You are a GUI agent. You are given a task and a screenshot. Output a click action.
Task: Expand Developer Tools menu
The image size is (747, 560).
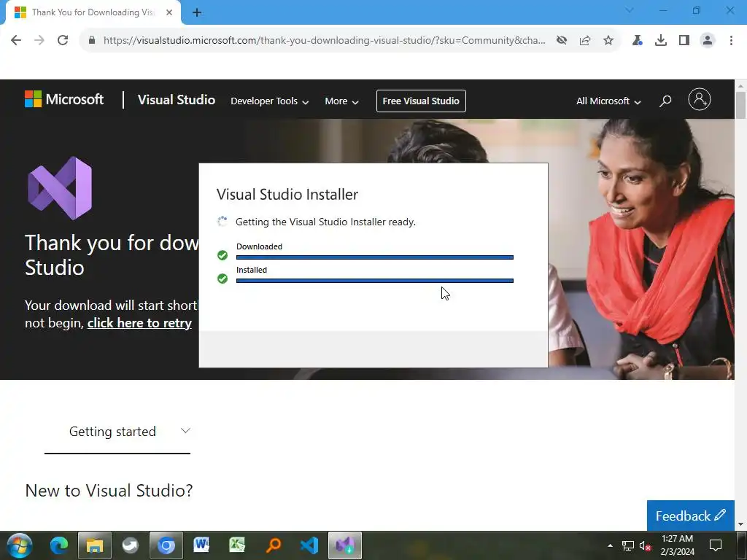(270, 101)
